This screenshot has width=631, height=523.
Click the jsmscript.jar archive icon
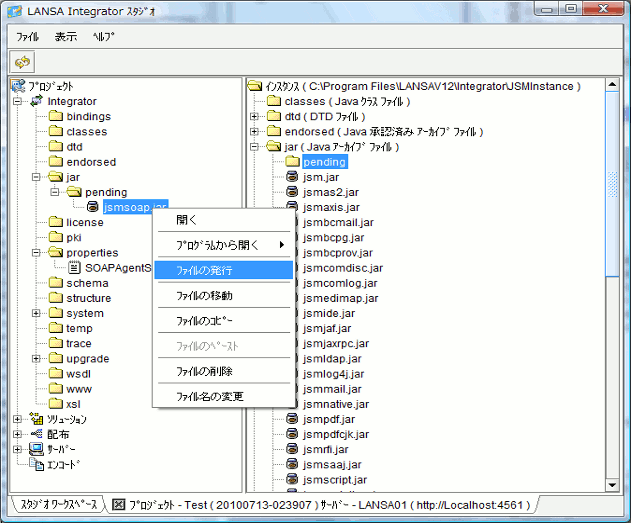click(x=292, y=479)
